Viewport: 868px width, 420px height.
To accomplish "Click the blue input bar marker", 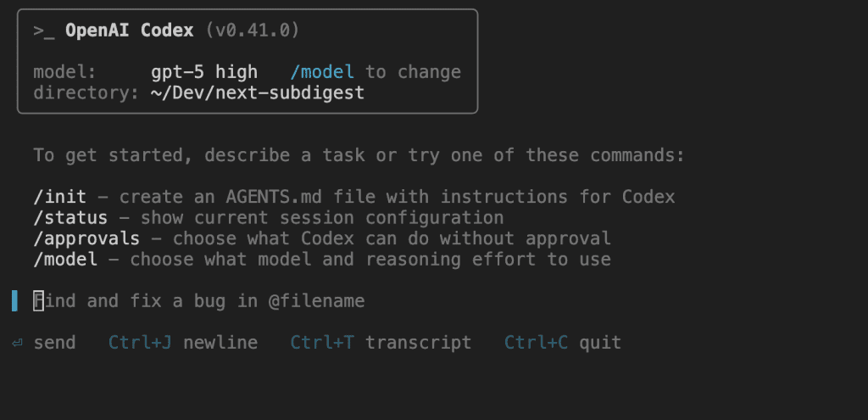I will point(15,301).
